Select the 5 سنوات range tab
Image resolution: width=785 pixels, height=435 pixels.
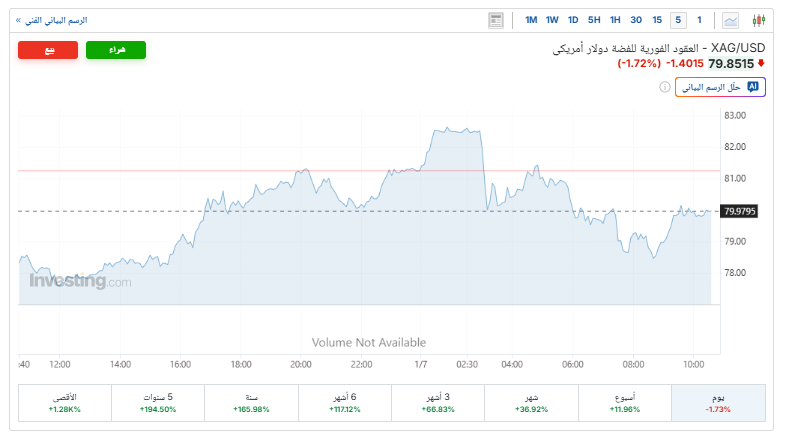click(x=158, y=403)
